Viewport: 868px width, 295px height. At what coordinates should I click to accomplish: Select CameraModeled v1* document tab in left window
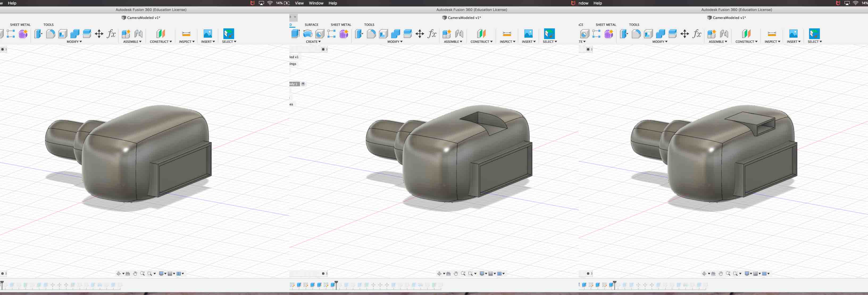[x=141, y=18]
